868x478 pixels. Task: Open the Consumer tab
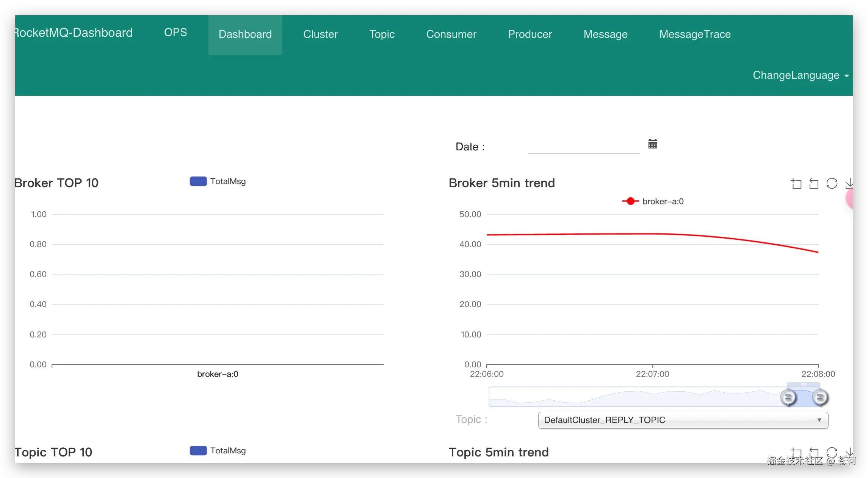pyautogui.click(x=451, y=34)
